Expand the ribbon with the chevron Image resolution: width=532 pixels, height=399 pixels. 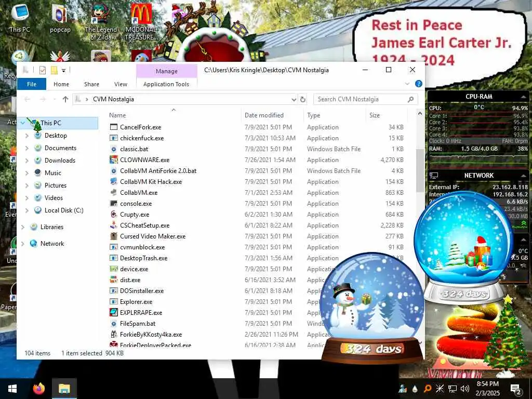407,84
